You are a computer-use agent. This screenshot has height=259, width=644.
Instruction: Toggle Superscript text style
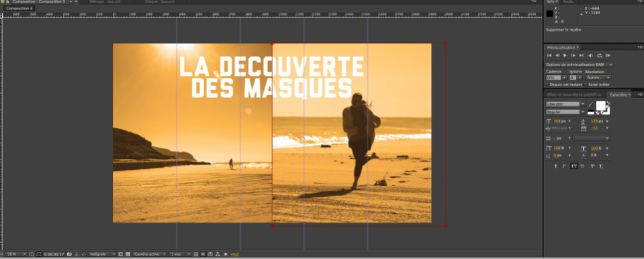[x=593, y=166]
